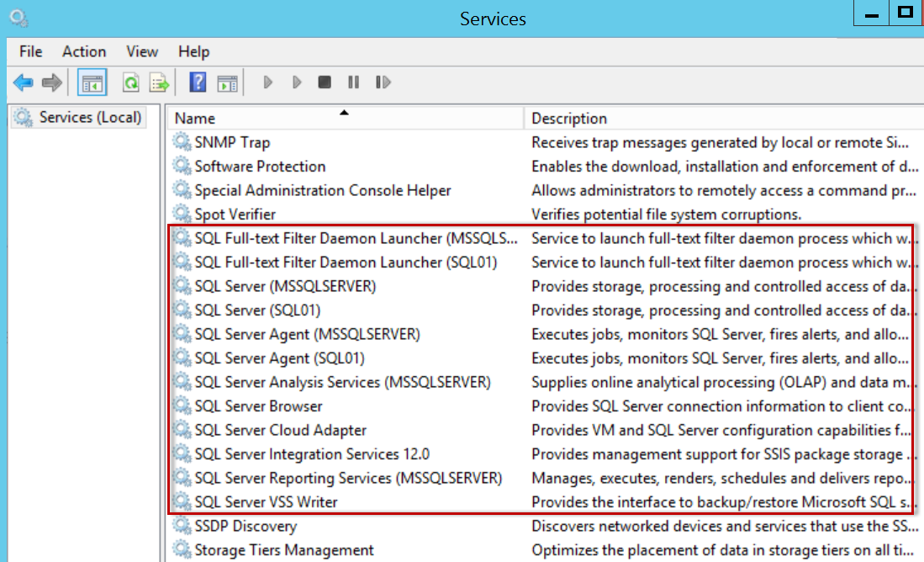The image size is (924, 562).
Task: Select SQL Full-text Filter Daemon Launcher (SQL01)
Action: (x=346, y=262)
